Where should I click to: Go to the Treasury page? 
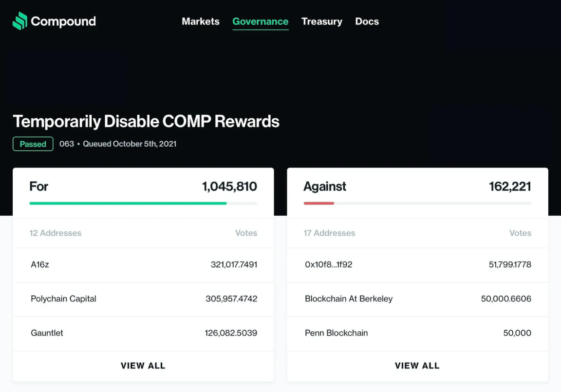point(321,21)
